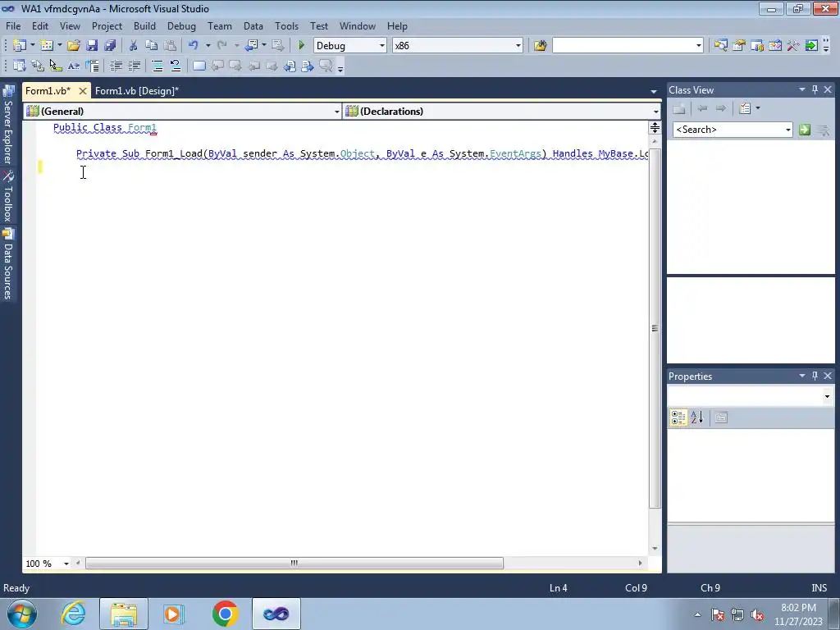Run Class View search with green arrow
Image resolution: width=840 pixels, height=630 pixels.
coord(804,130)
